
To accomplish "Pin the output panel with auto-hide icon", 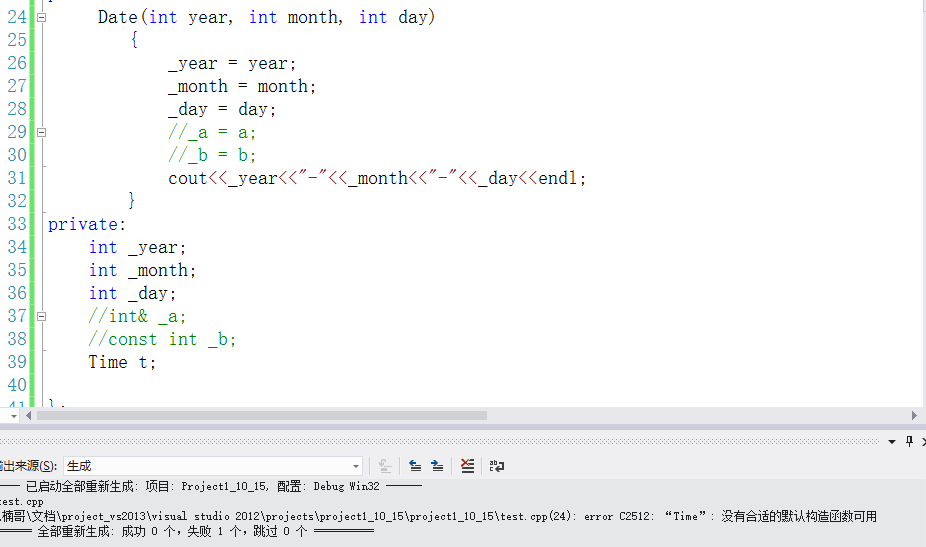I will point(909,441).
